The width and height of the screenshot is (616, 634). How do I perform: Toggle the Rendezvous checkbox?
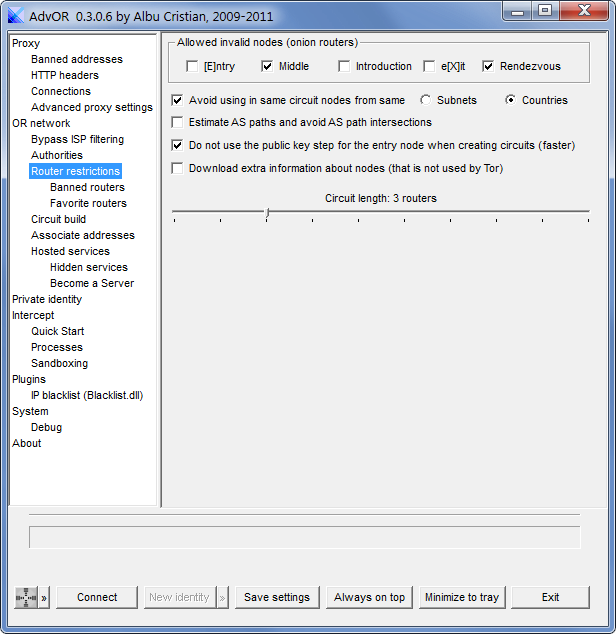488,66
